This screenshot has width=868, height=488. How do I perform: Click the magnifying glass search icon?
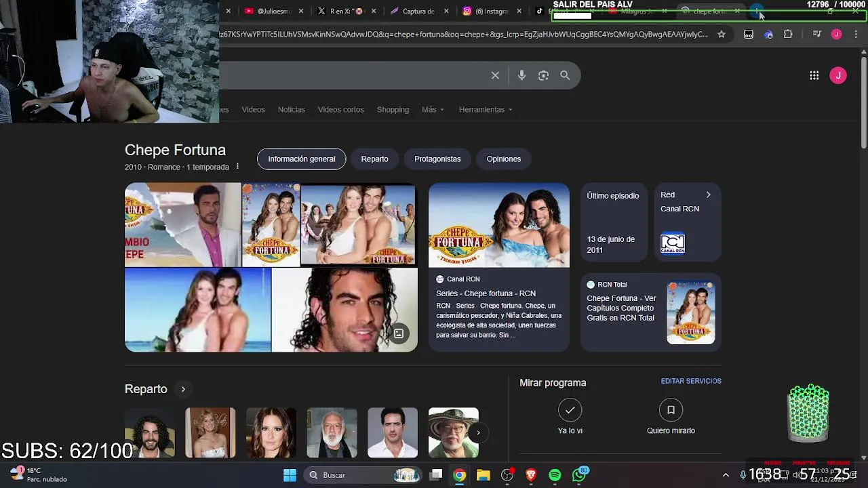pyautogui.click(x=565, y=75)
